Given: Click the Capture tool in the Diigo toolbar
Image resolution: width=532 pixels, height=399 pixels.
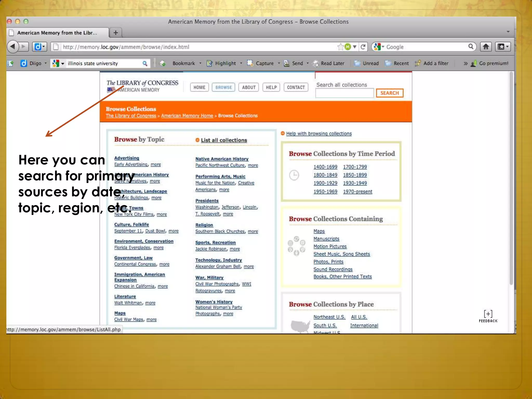Looking at the screenshot, I should click(x=261, y=63).
